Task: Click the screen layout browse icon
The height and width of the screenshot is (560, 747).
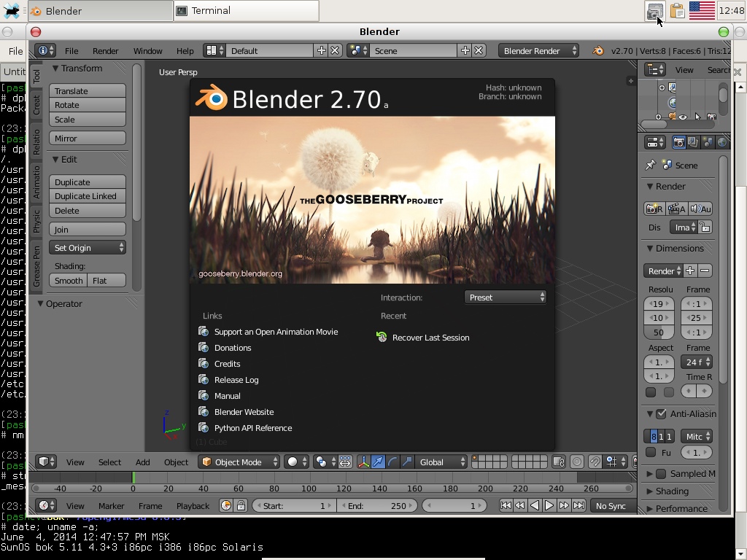Action: click(214, 50)
